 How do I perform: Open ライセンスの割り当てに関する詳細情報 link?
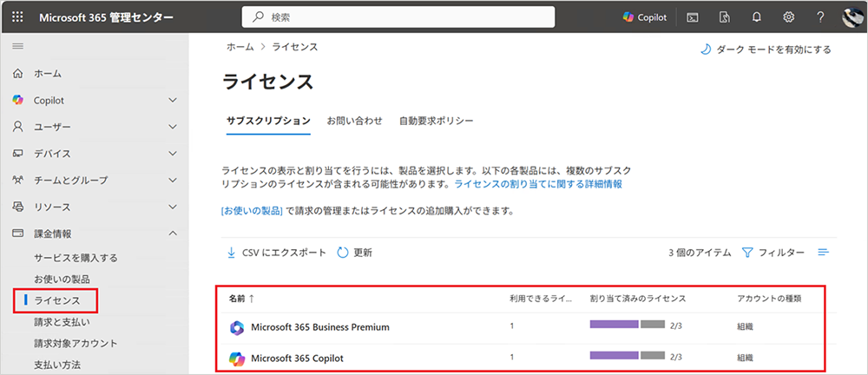coord(538,184)
